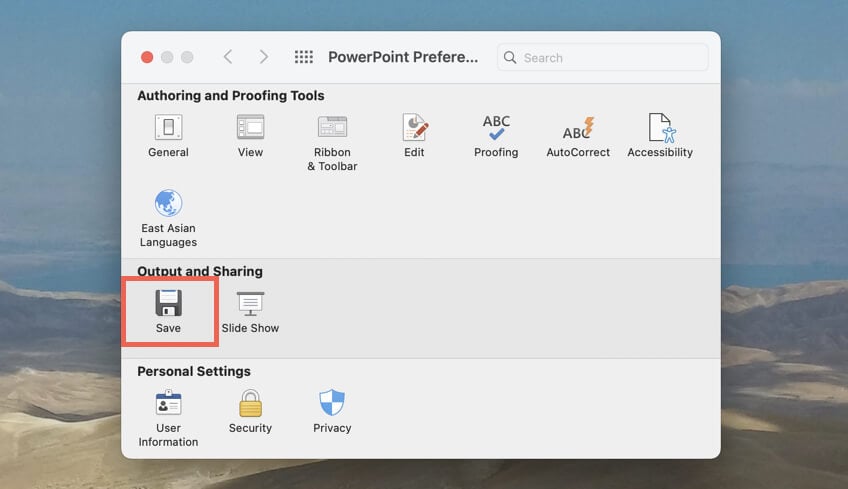Viewport: 848px width, 489px height.
Task: Open East Asian Languages preferences
Action: 168,219
